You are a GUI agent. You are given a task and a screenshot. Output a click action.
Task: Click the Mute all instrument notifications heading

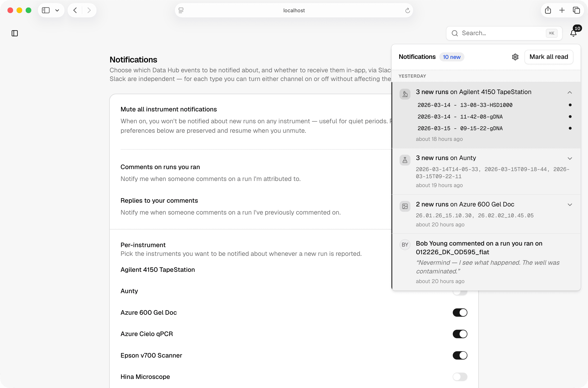coord(169,109)
